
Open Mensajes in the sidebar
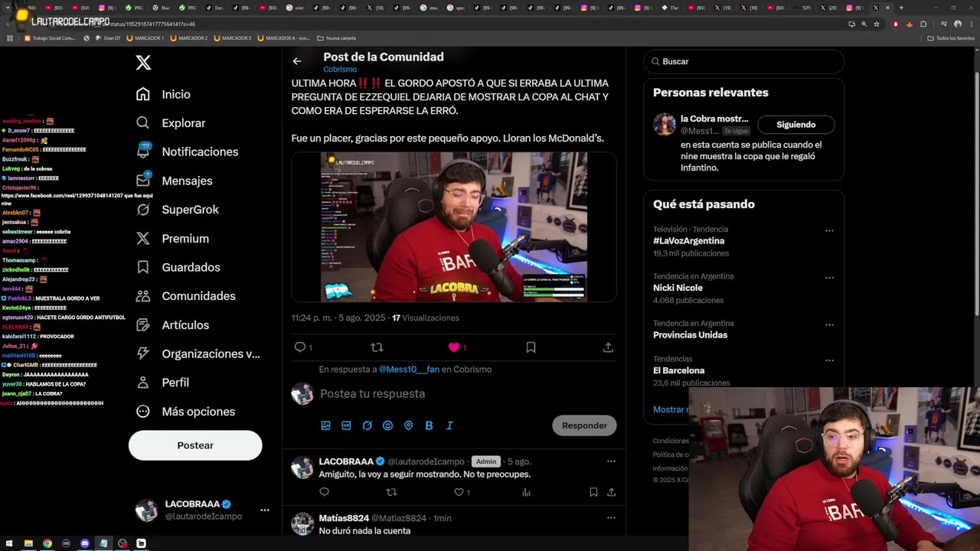[x=173, y=181]
